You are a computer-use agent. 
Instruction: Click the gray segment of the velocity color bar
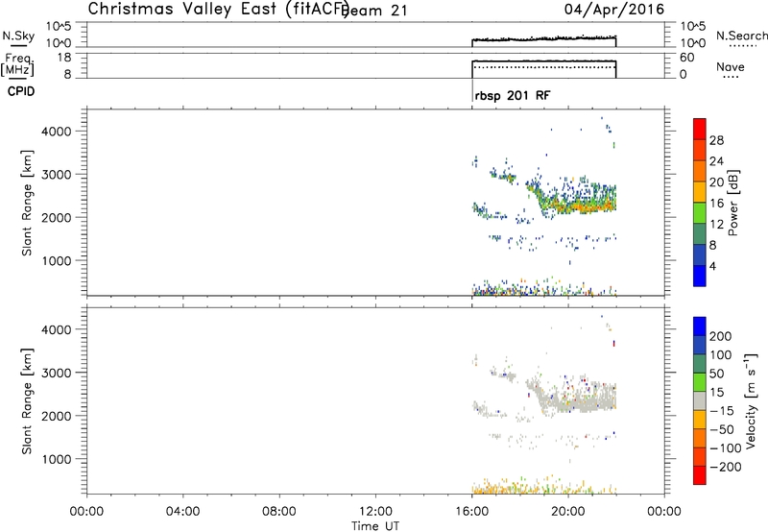[x=700, y=400]
